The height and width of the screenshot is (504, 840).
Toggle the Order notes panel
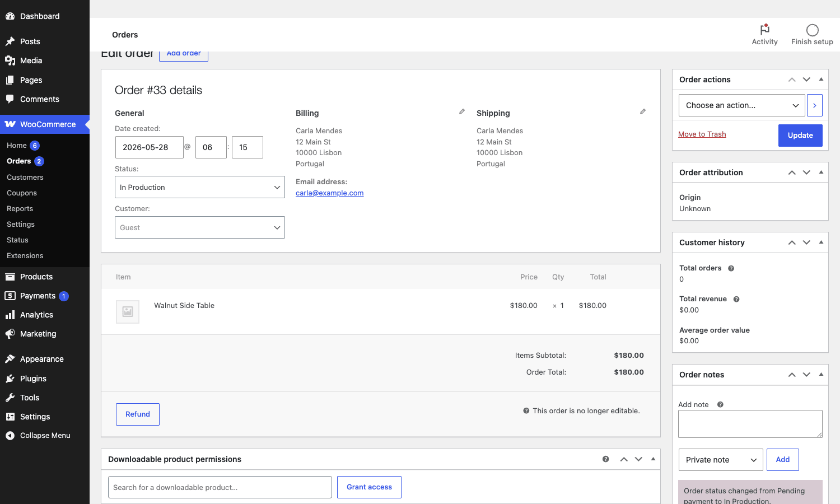pos(821,375)
